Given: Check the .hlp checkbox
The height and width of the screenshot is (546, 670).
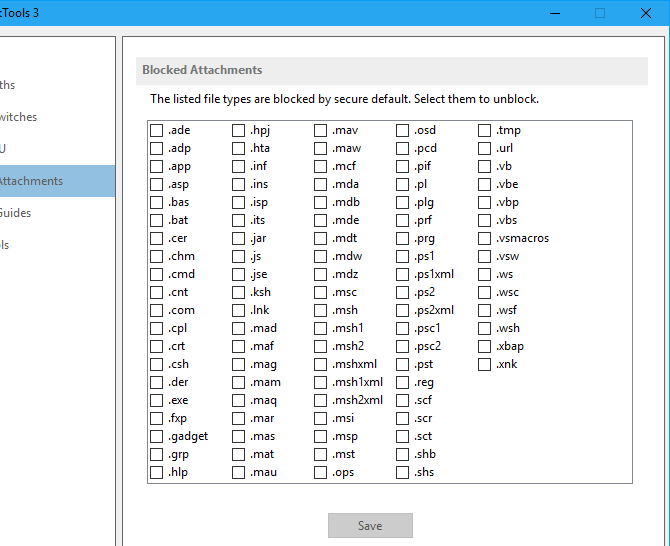Looking at the screenshot, I should tap(156, 473).
